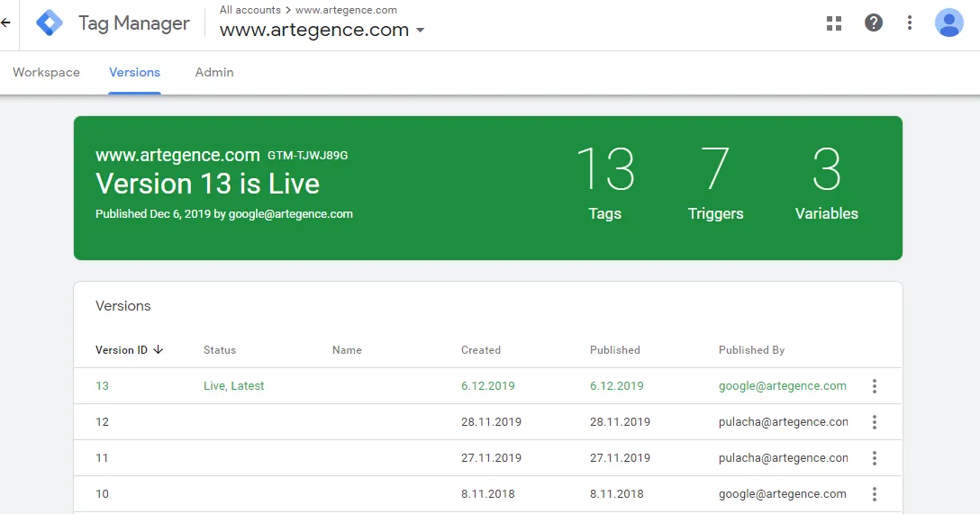980x514 pixels.
Task: Expand the www.artegence.com container dropdown
Action: coord(420,30)
